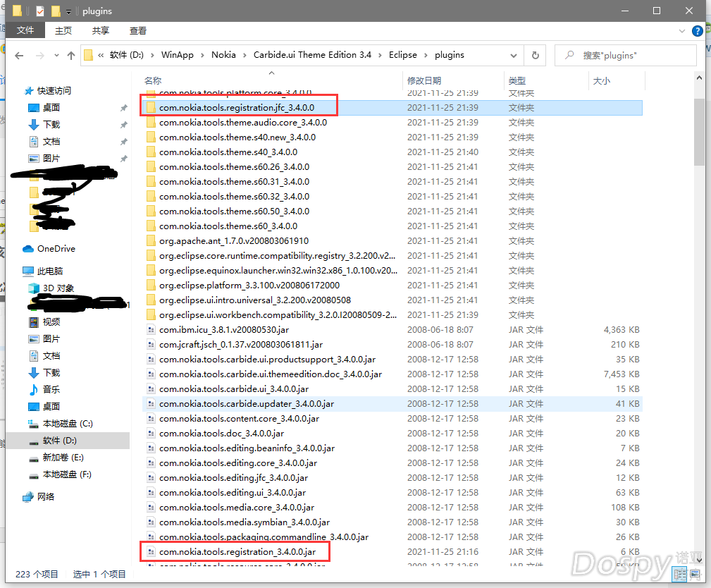Open the 文件 ribbon tab

[x=25, y=30]
